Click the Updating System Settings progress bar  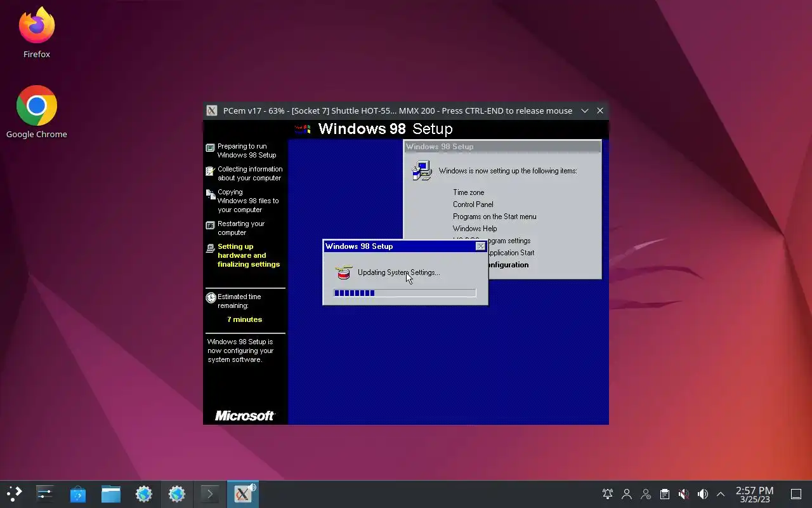coord(405,293)
